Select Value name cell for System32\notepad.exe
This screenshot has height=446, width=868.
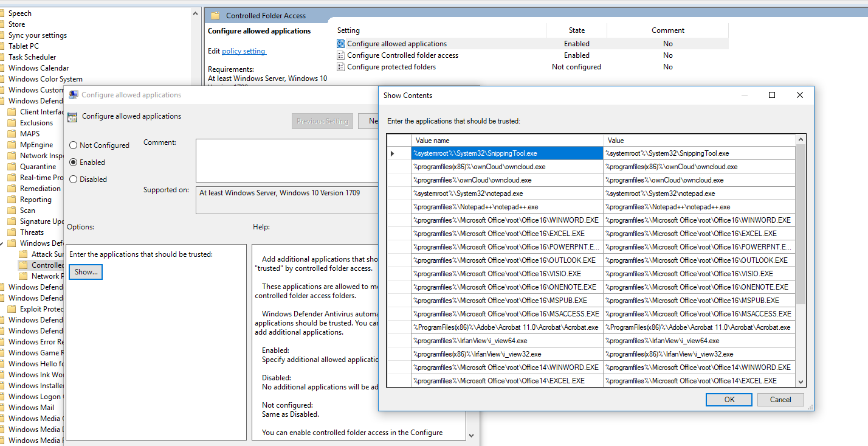coord(507,193)
